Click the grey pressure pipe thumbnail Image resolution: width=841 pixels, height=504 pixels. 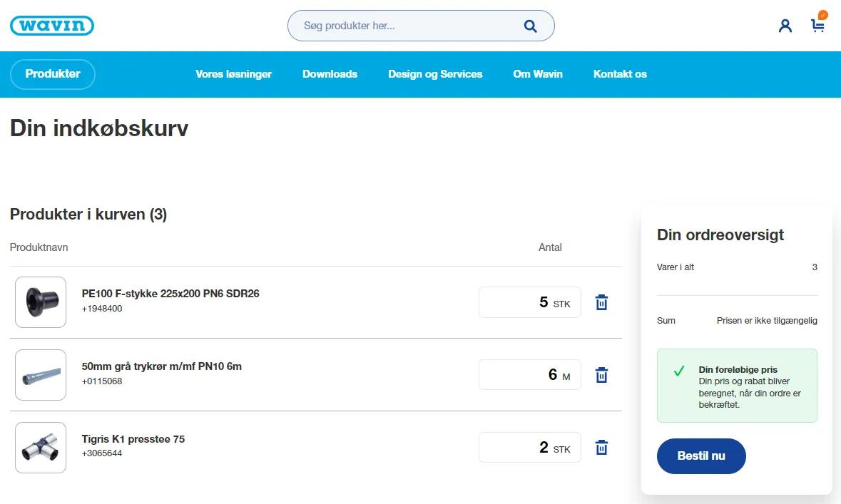coord(41,375)
